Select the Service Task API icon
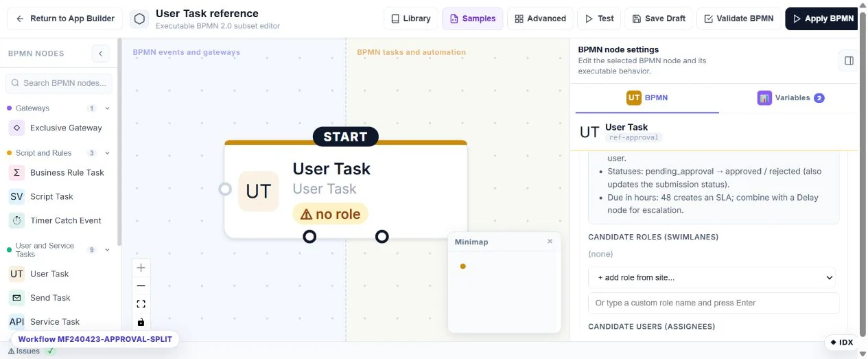 point(16,321)
